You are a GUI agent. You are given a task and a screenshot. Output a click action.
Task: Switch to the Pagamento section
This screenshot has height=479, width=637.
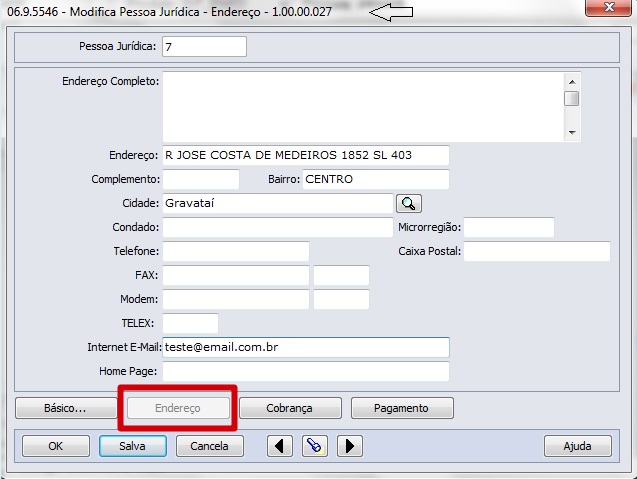pos(402,408)
